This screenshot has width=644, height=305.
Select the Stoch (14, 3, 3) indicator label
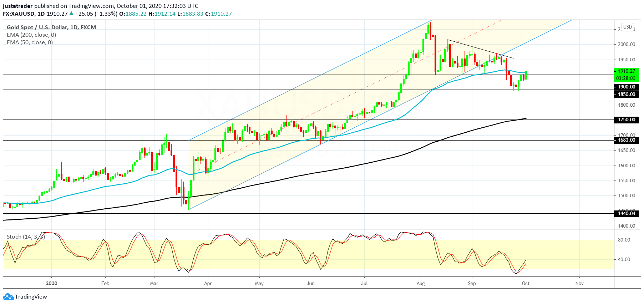(26, 237)
